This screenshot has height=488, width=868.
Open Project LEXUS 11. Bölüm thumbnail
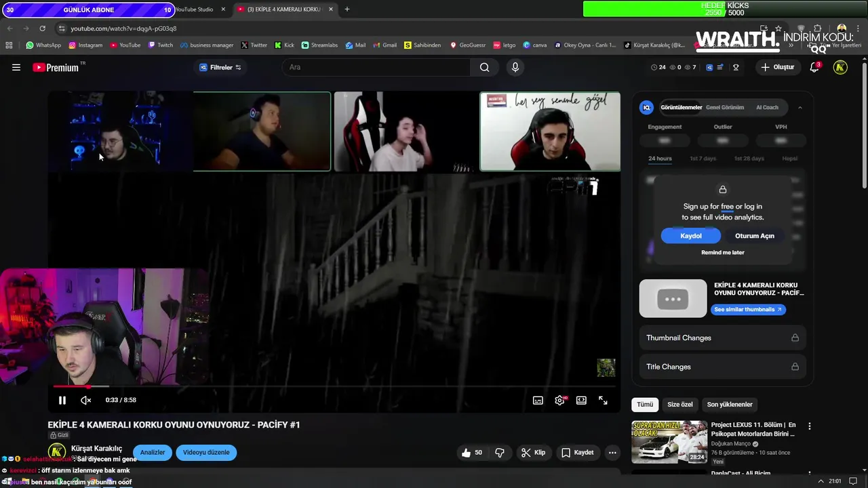coord(669,442)
